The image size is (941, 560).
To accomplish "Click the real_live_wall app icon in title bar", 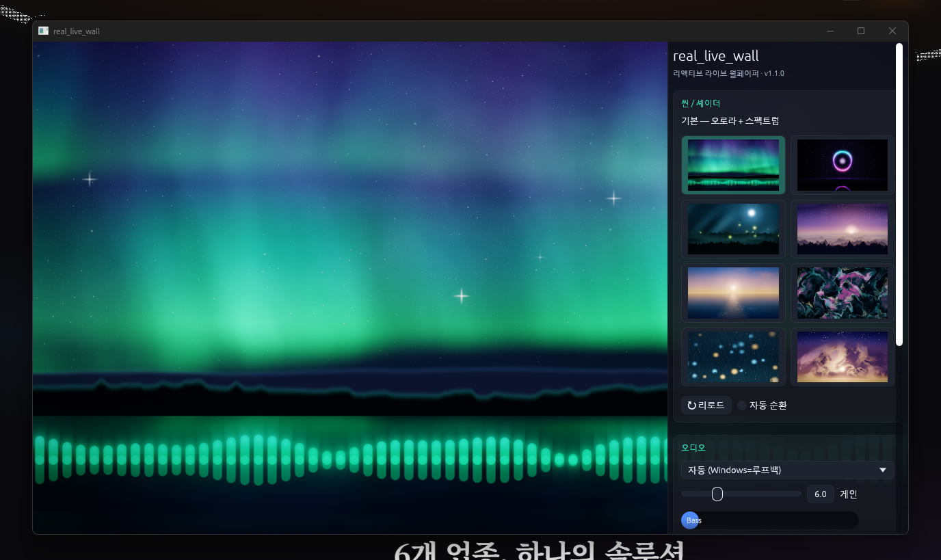I will point(44,31).
